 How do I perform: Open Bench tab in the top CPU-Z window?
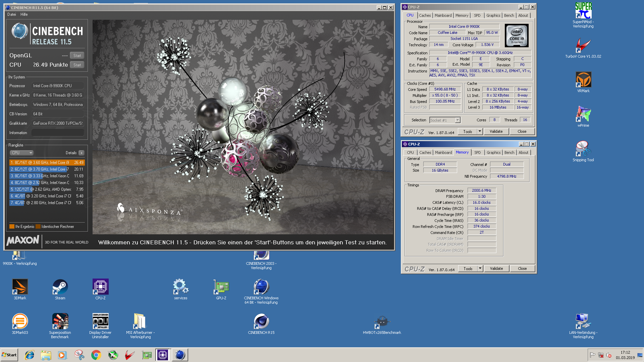[x=509, y=15]
